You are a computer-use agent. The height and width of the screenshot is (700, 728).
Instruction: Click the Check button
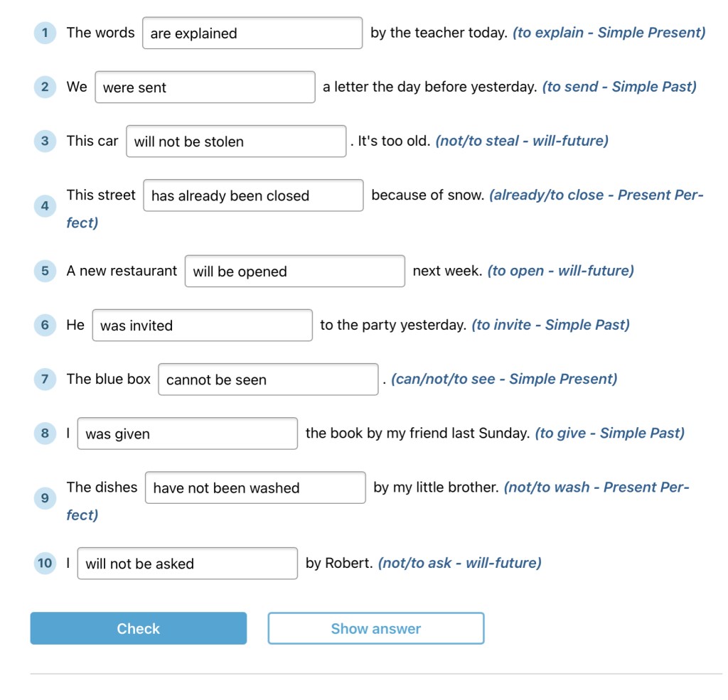coord(138,628)
